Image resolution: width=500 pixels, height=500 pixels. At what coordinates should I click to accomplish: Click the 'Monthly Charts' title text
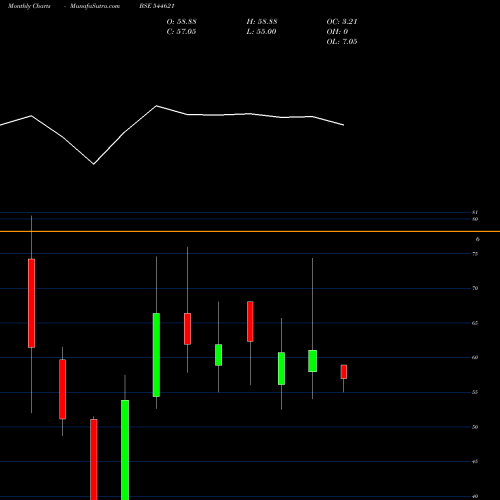pos(29,6)
